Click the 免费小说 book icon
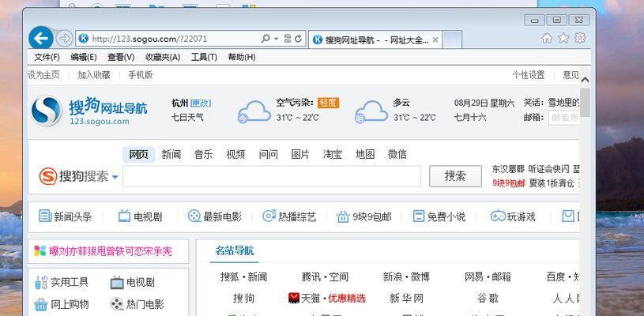This screenshot has width=644, height=316. (418, 216)
